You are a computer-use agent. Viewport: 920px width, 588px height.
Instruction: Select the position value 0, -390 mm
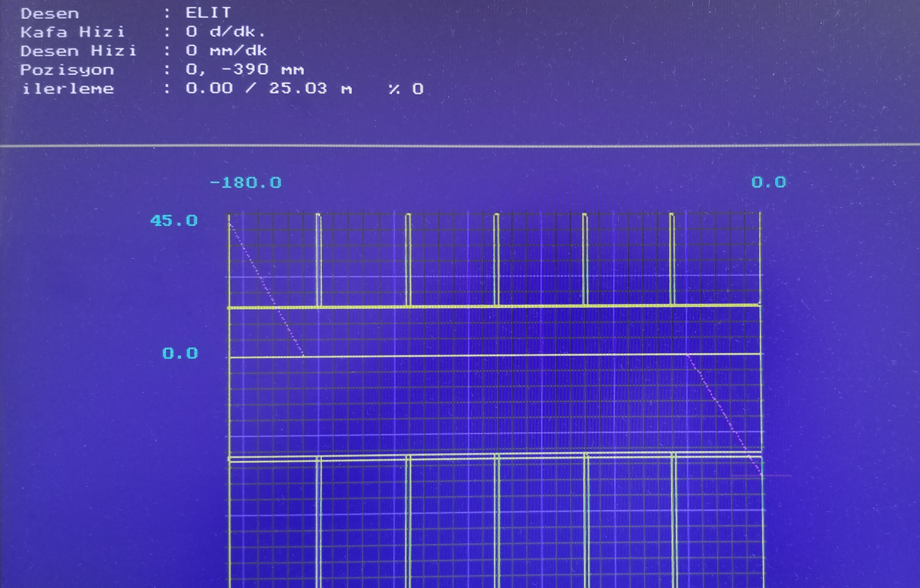point(245,70)
